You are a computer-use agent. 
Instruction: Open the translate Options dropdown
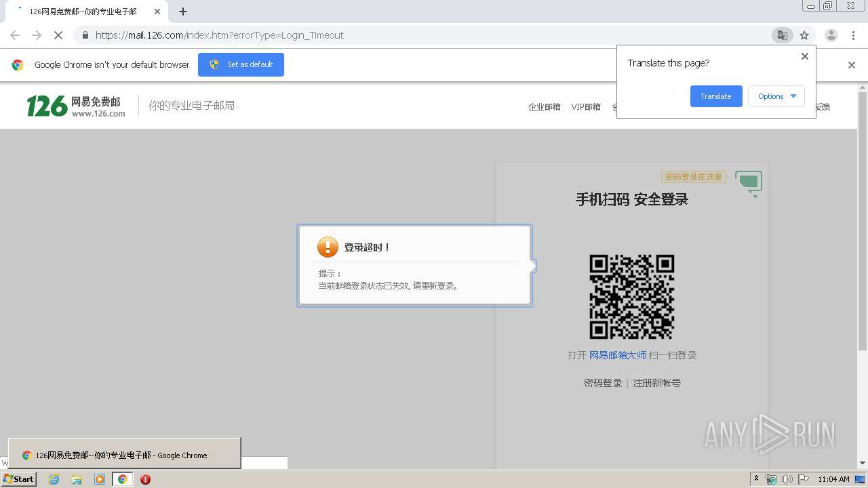(x=776, y=96)
